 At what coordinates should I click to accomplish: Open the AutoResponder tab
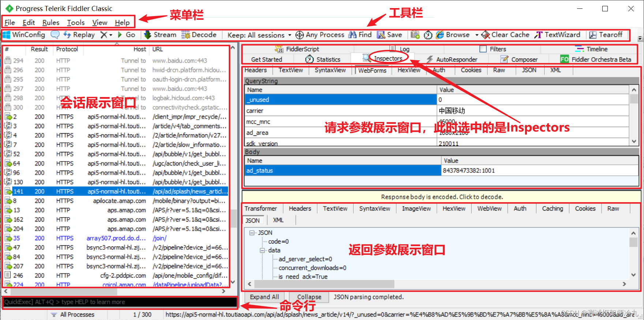pyautogui.click(x=452, y=59)
